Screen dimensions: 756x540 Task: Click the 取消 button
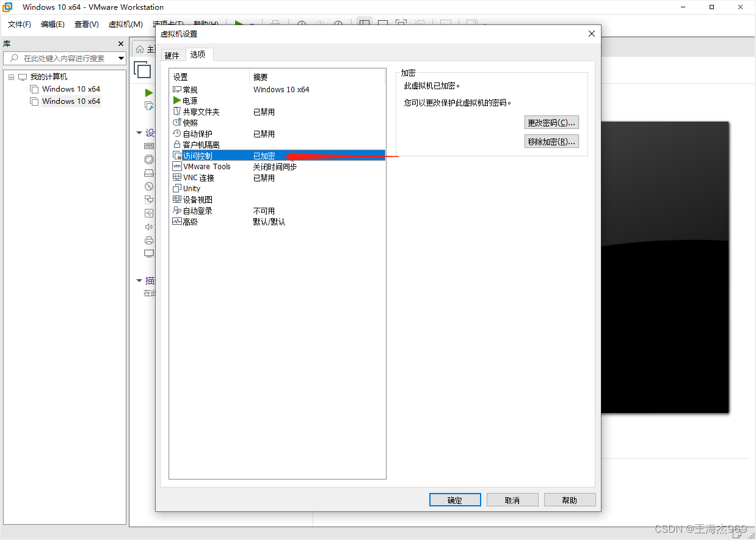(x=512, y=500)
